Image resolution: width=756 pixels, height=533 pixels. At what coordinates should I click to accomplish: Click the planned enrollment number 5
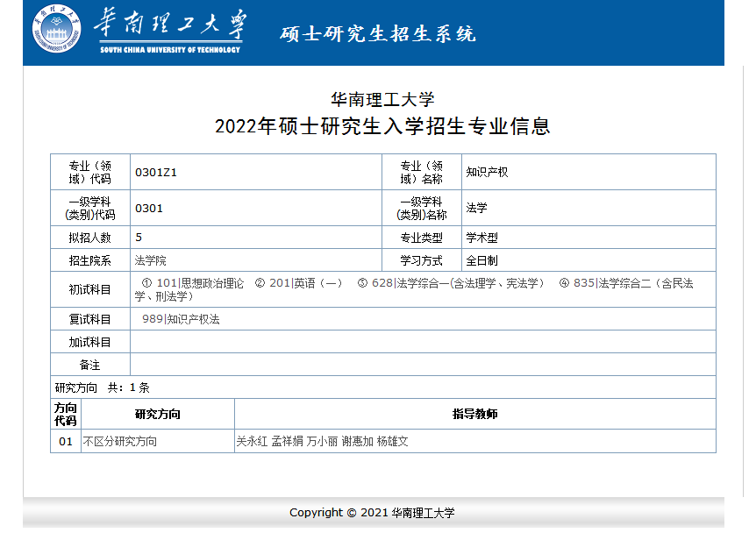pos(139,237)
